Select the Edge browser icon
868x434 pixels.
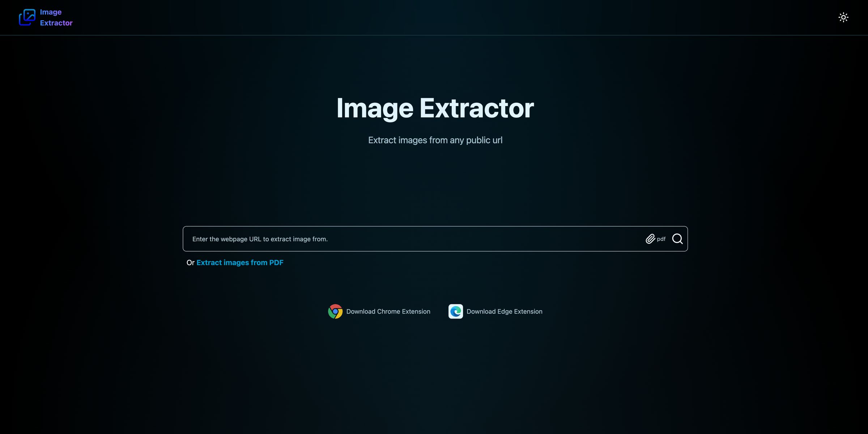pyautogui.click(x=455, y=311)
